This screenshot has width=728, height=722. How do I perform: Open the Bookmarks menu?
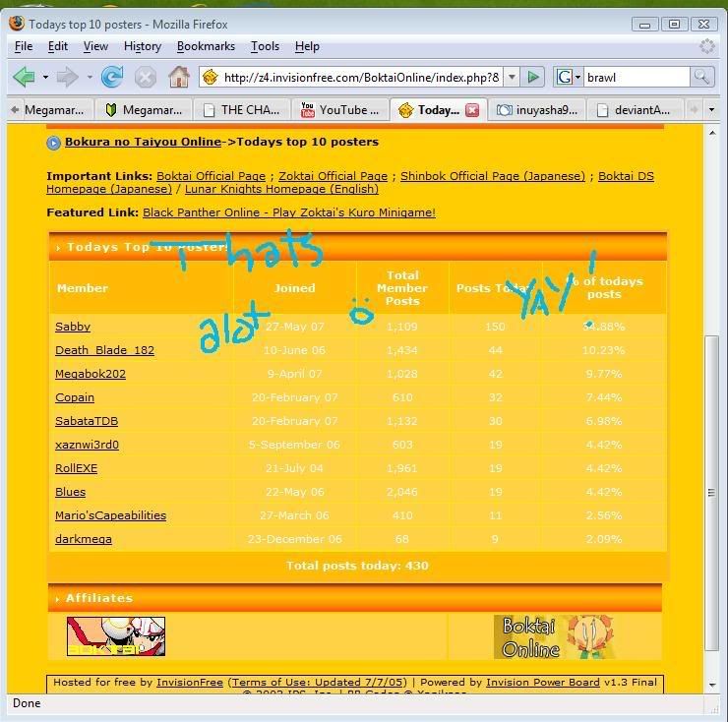207,46
